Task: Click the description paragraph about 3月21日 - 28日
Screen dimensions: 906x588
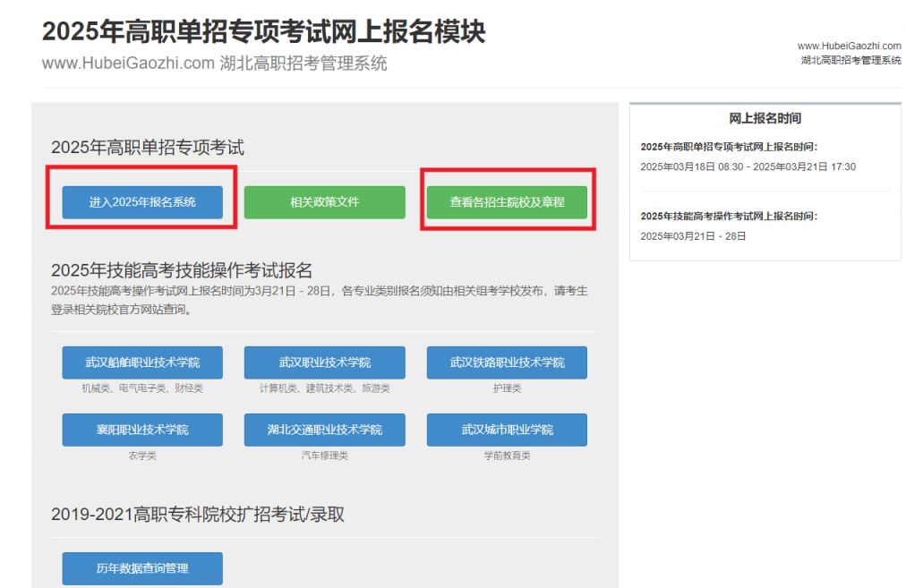Action: [x=319, y=300]
